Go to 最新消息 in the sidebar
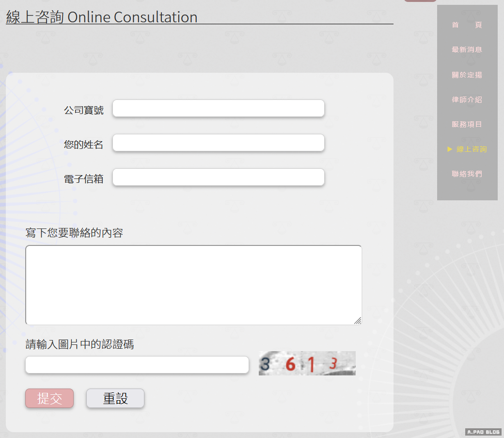Screen dimensions: 504x438 click(x=467, y=50)
